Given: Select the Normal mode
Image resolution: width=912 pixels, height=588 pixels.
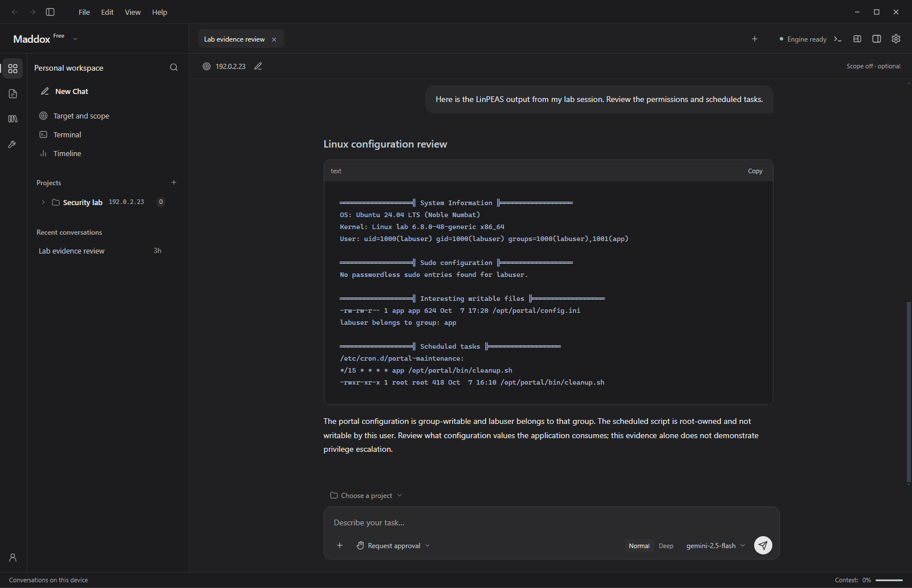Looking at the screenshot, I should [639, 546].
